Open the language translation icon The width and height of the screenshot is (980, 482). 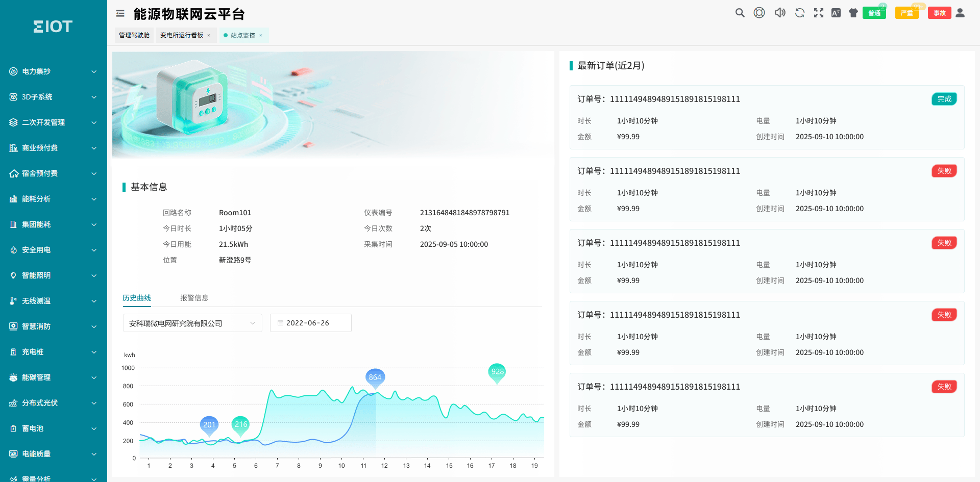(x=836, y=13)
